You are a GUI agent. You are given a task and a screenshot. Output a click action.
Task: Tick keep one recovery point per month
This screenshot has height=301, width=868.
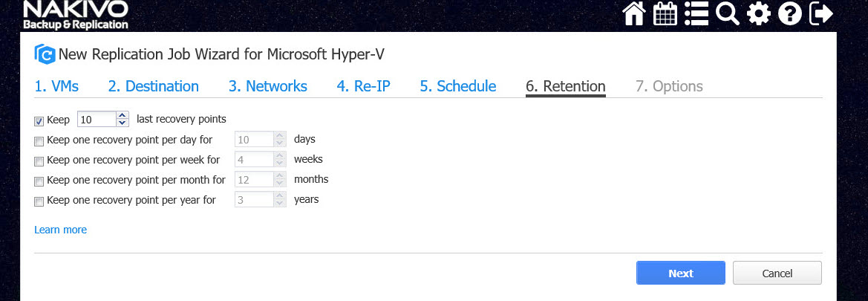pyautogui.click(x=39, y=181)
